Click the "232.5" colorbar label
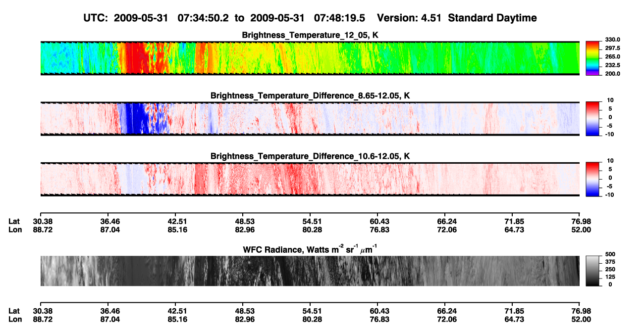This screenshot has width=644, height=330. (x=613, y=65)
